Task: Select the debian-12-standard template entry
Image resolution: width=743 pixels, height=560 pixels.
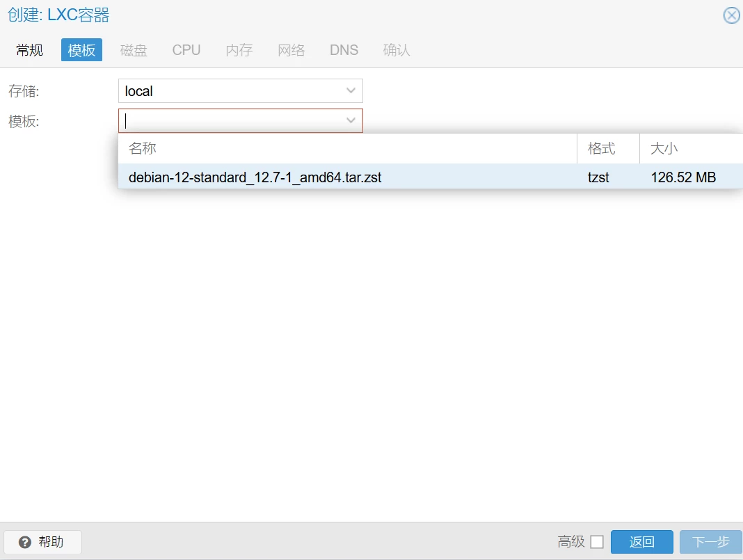Action: pos(255,177)
